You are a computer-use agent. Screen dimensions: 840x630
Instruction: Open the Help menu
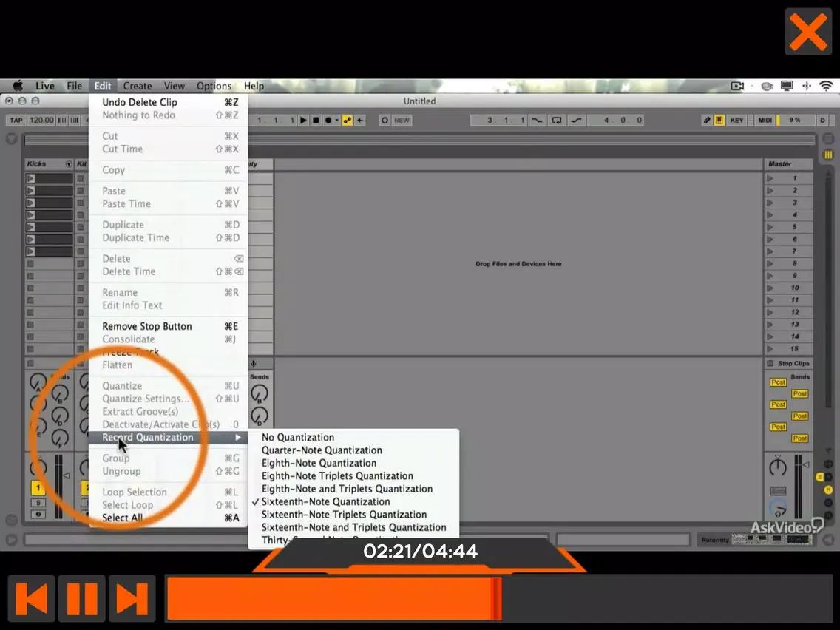pyautogui.click(x=254, y=86)
